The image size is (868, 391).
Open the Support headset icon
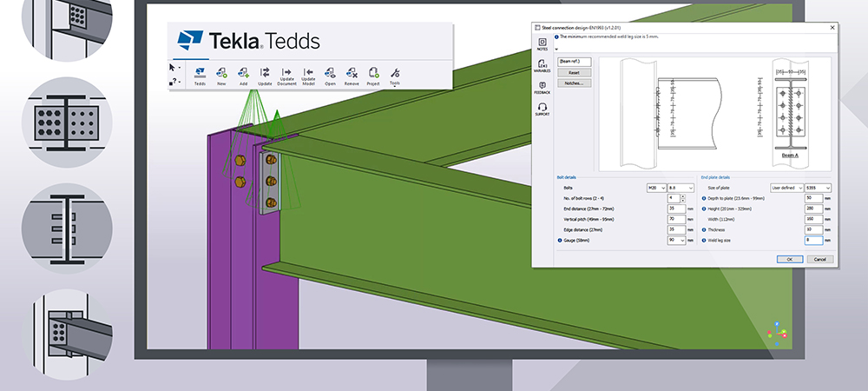pyautogui.click(x=542, y=109)
